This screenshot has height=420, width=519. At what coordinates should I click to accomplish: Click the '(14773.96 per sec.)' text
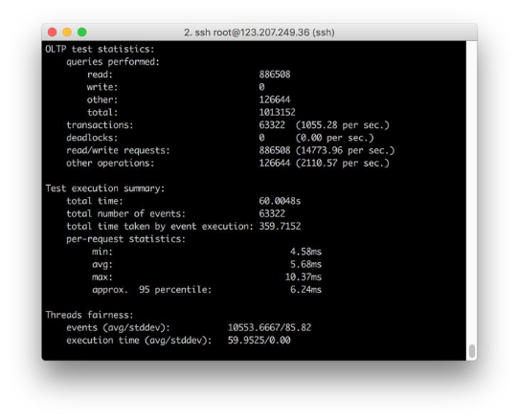tap(346, 150)
